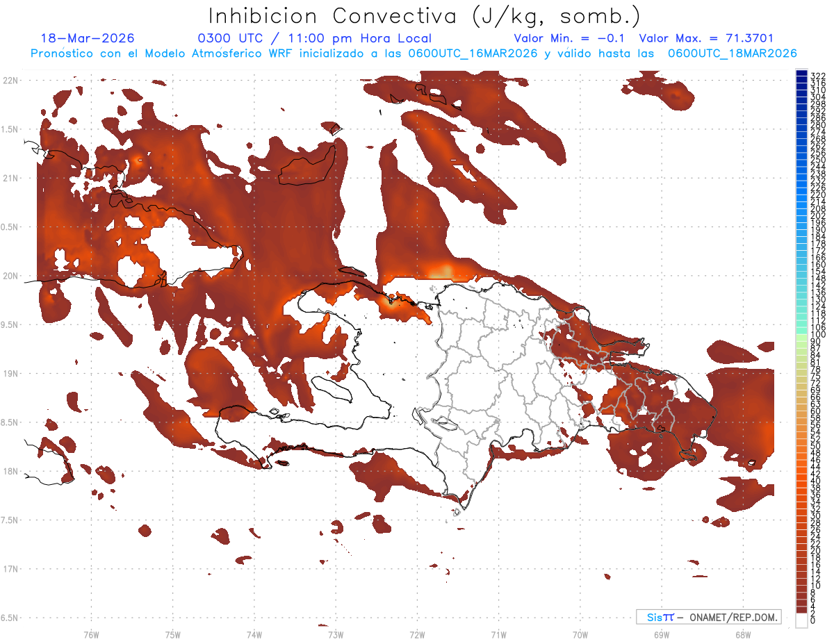Click the '69W' longitude label
This screenshot has width=834, height=644.
point(662,634)
